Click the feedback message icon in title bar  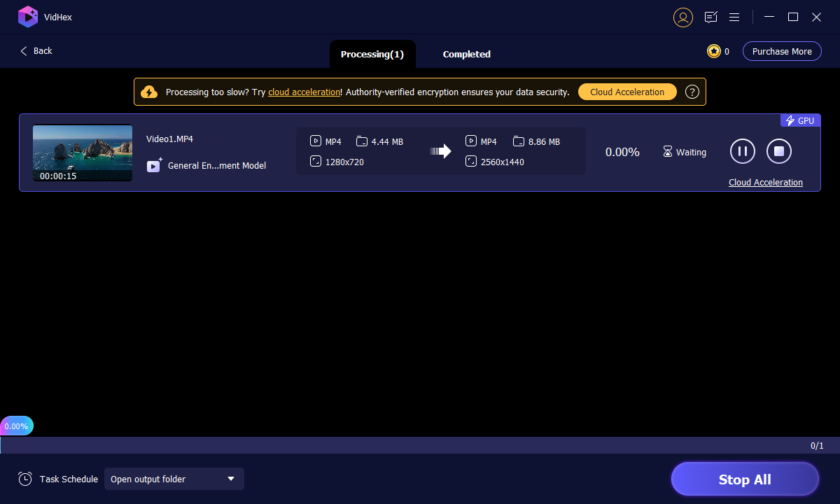710,17
